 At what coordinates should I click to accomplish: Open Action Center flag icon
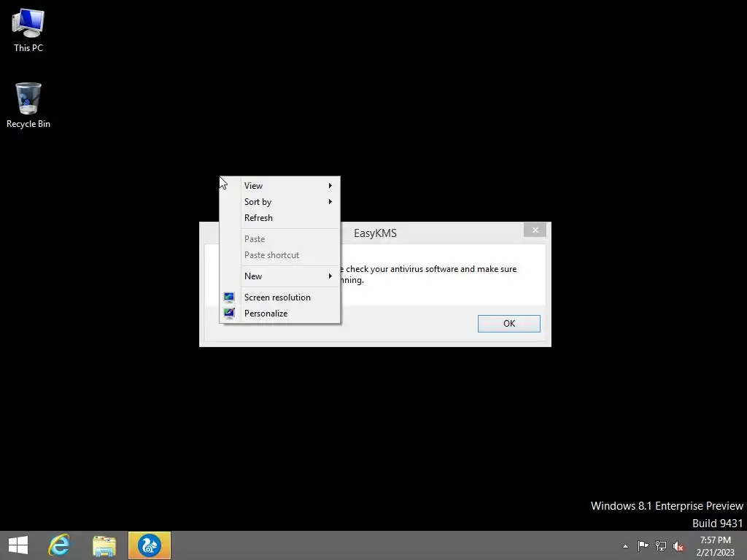(x=643, y=545)
